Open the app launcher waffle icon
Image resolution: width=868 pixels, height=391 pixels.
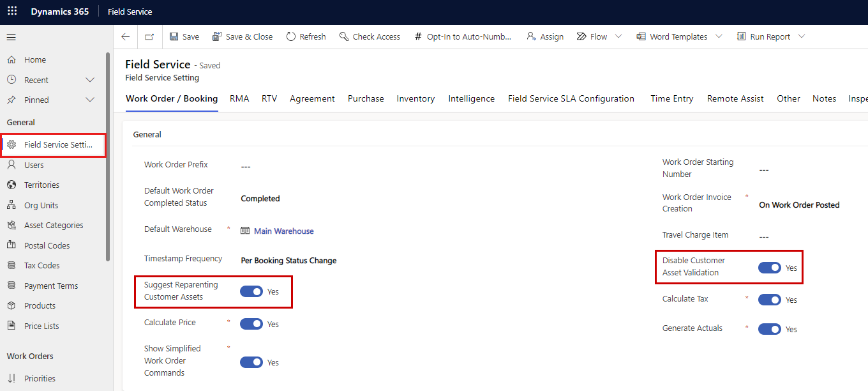12,11
